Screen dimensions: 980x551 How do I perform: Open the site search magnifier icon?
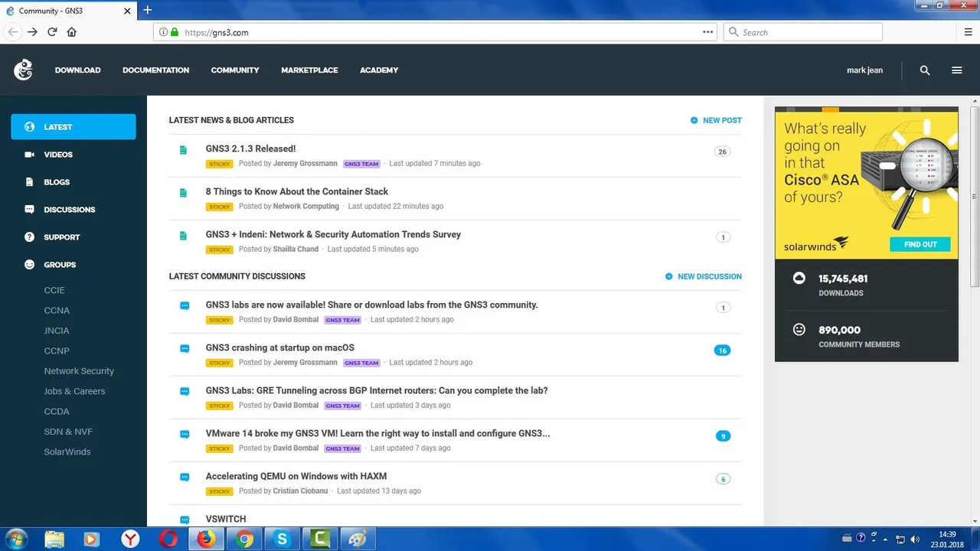click(925, 70)
